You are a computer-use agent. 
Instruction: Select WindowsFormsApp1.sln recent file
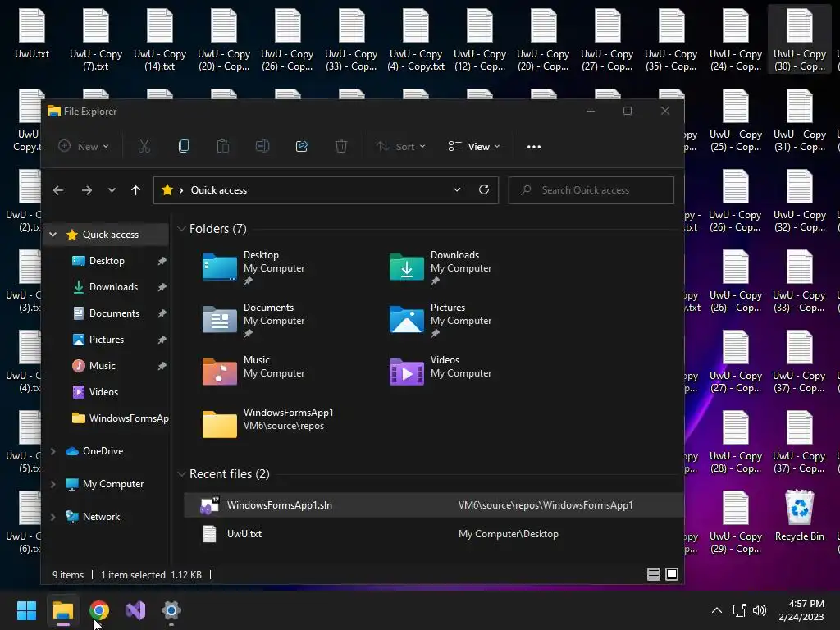[x=433, y=505]
